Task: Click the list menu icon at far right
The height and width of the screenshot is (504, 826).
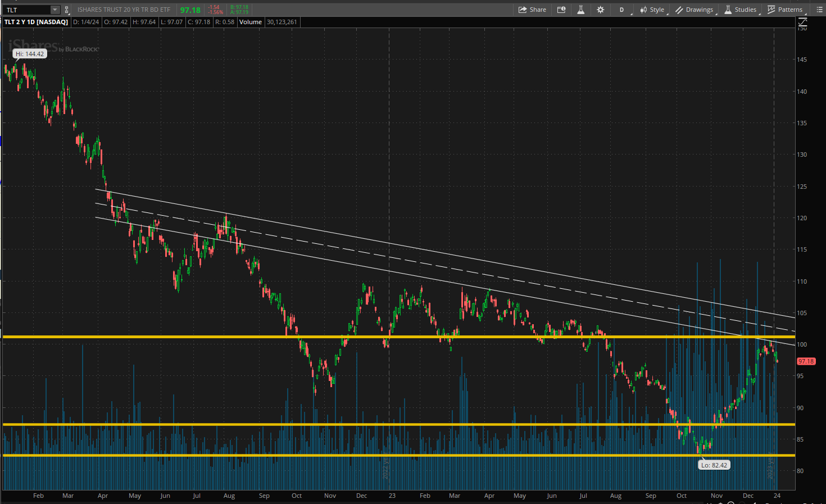Action: 819,10
